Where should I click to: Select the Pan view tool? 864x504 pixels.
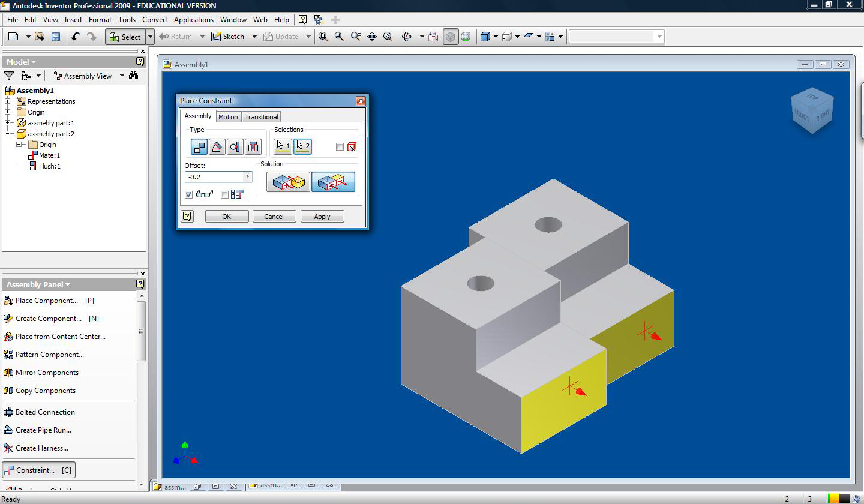point(372,37)
